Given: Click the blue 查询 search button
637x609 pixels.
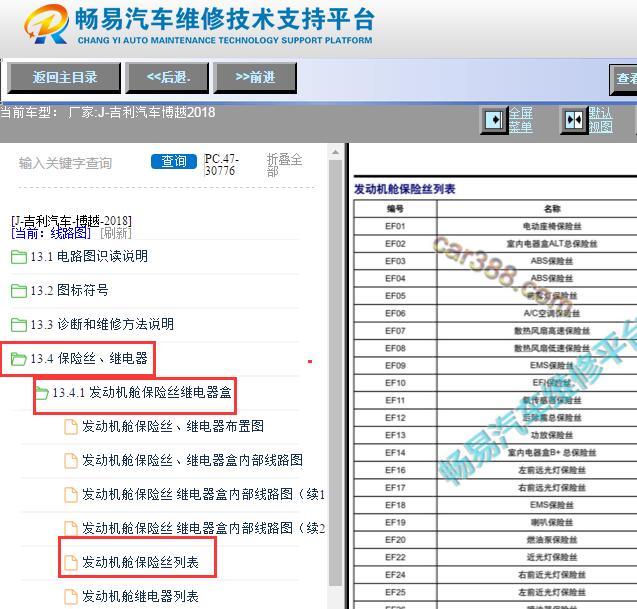Looking at the screenshot, I should tap(174, 161).
